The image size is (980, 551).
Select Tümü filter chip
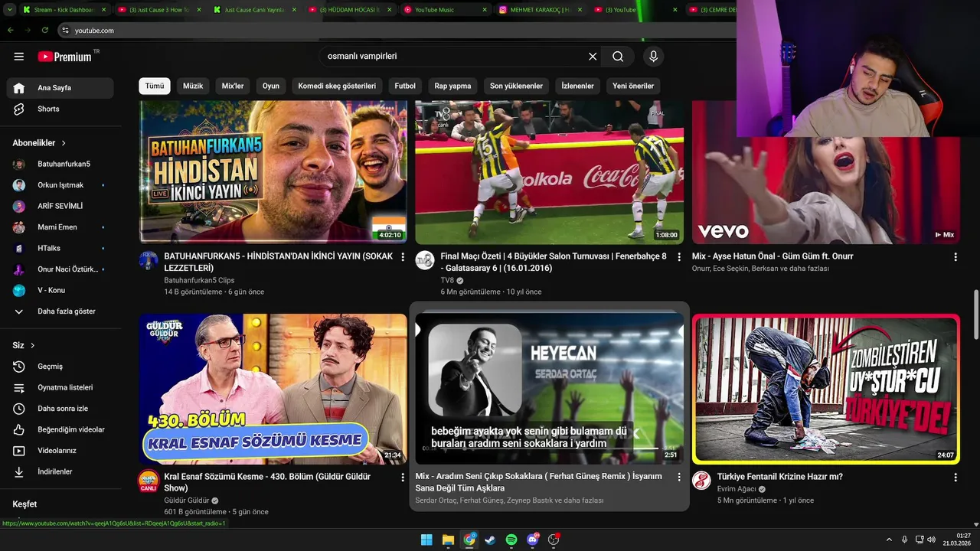click(155, 86)
